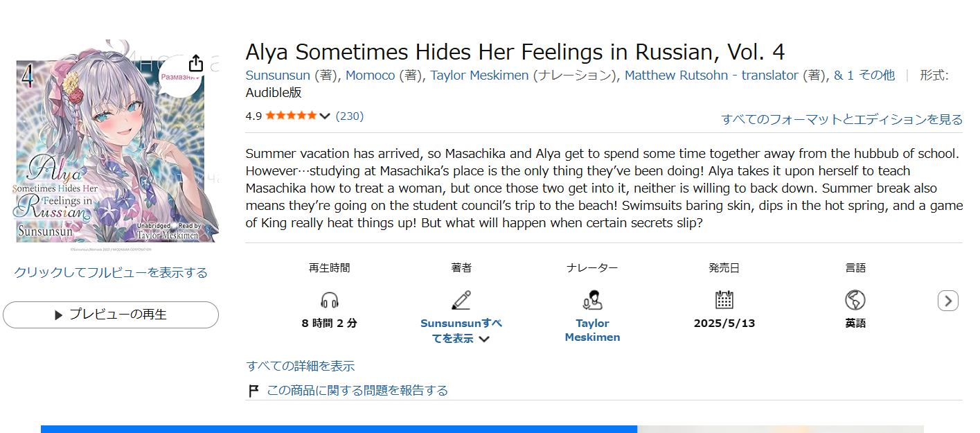
Task: Open the Taylor Meskimen narrator detail link
Action: point(592,330)
